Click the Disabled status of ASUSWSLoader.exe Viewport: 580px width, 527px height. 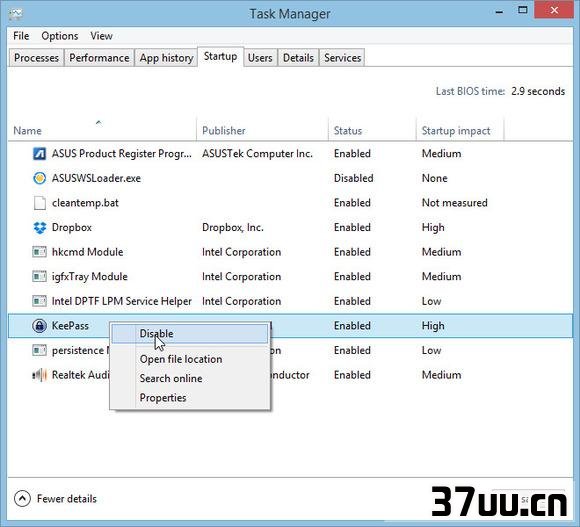click(x=354, y=178)
